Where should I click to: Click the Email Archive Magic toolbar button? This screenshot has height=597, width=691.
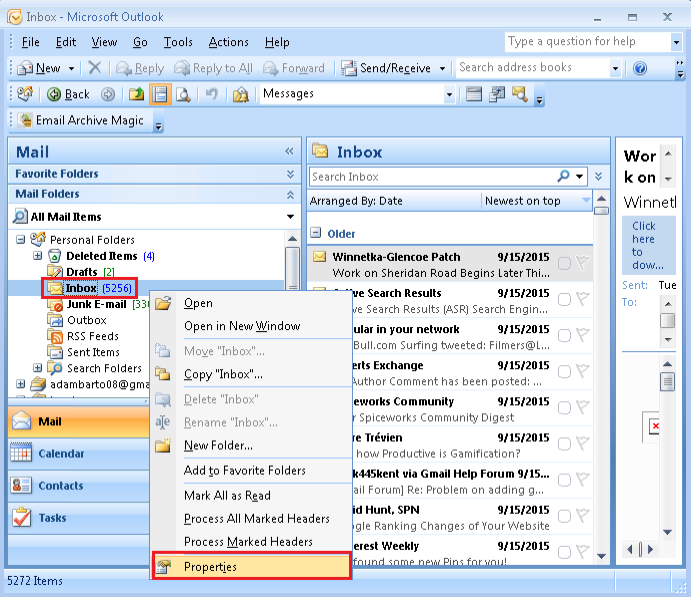pyautogui.click(x=82, y=120)
